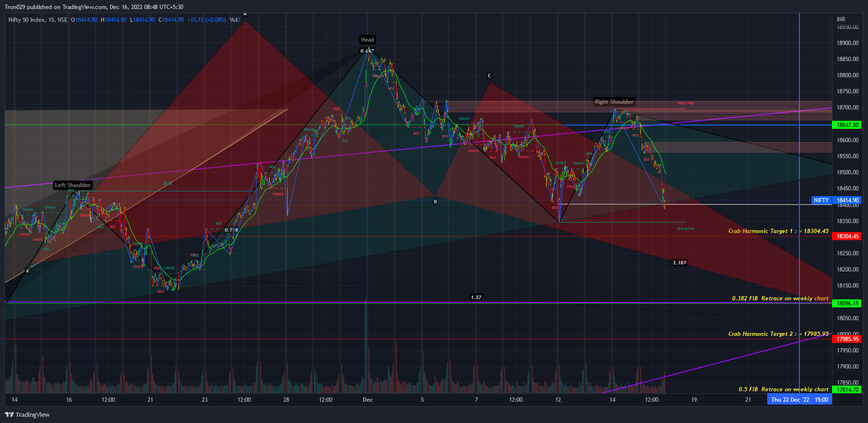Click the 17950.00 price axis label

848,351
